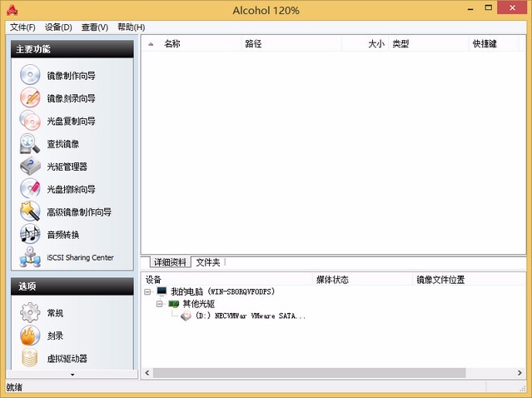Click the 虚拟驱动器 label

[x=67, y=359]
